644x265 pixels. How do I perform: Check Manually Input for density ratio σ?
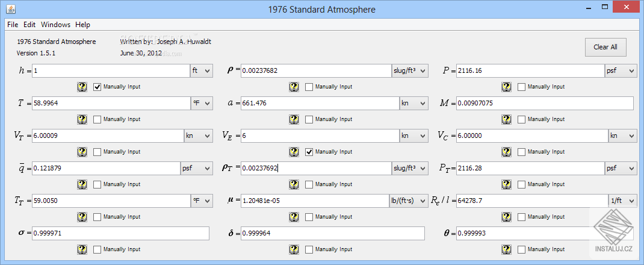point(98,249)
